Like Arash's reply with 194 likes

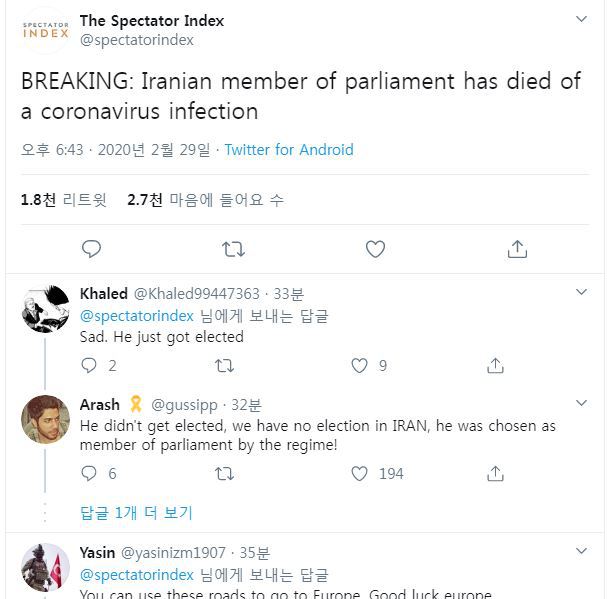pyautogui.click(x=360, y=473)
